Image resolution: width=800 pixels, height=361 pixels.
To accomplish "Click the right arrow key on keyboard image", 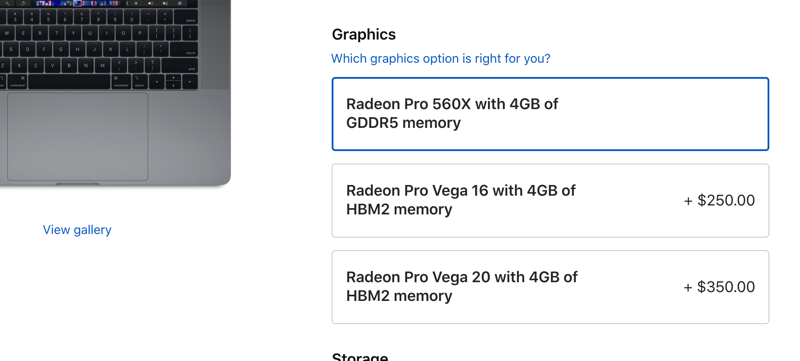I will coord(190,82).
